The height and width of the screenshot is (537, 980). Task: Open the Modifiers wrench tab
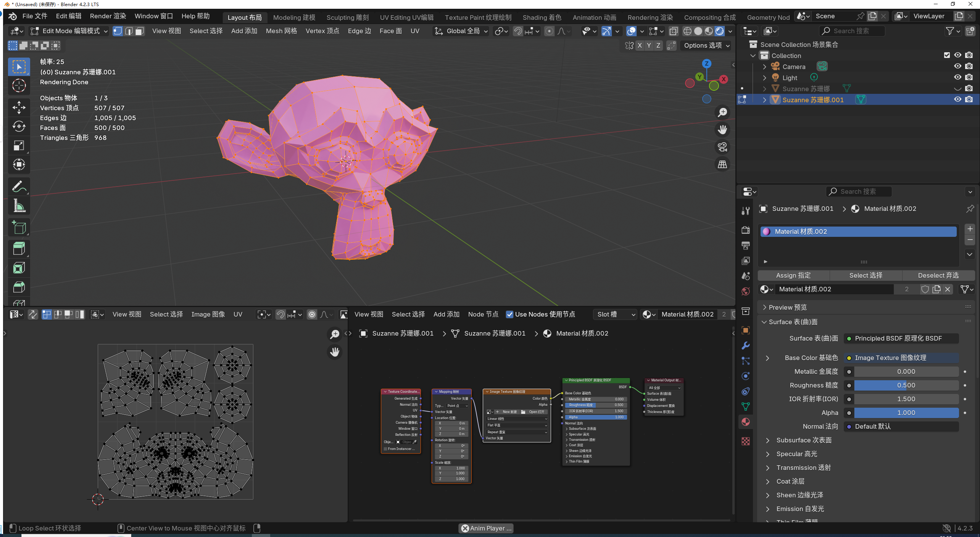pos(746,346)
